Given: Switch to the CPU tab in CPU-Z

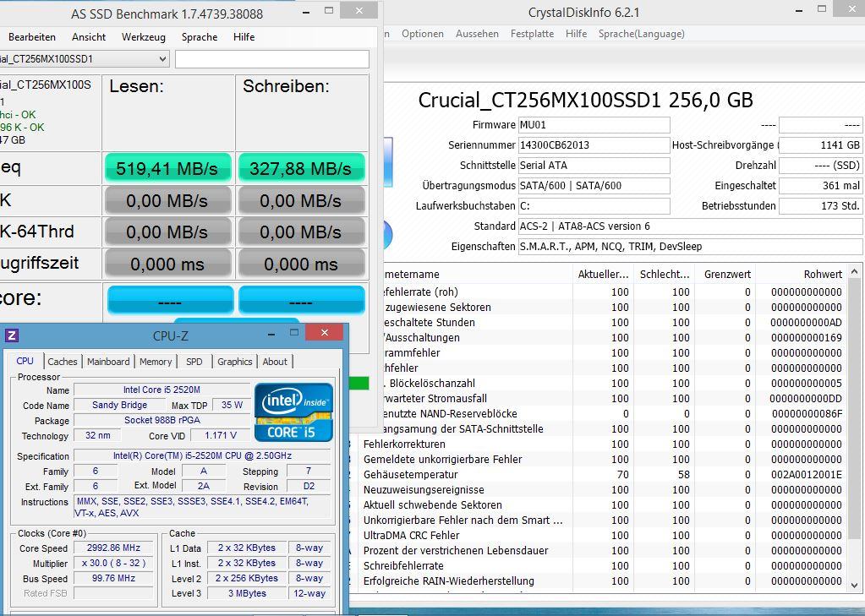Looking at the screenshot, I should click(x=25, y=361).
